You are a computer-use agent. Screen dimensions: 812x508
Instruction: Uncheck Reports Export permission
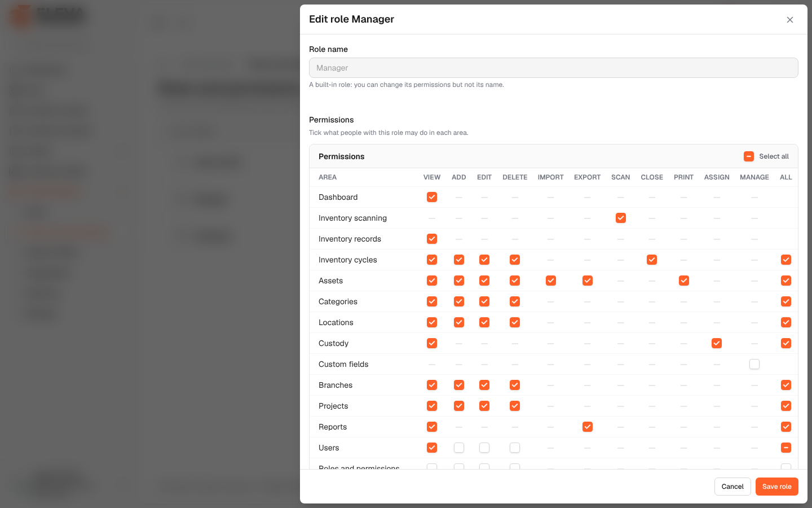click(x=588, y=427)
